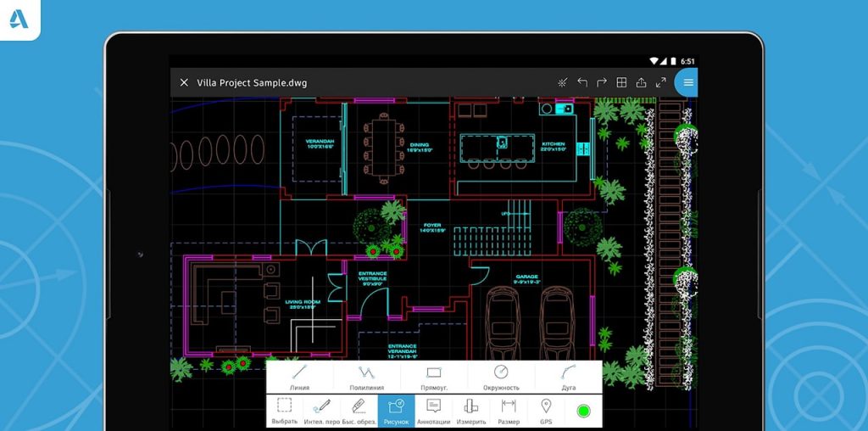Tap the GPS location tool
Image resolution: width=868 pixels, height=431 pixels.
coord(546,411)
